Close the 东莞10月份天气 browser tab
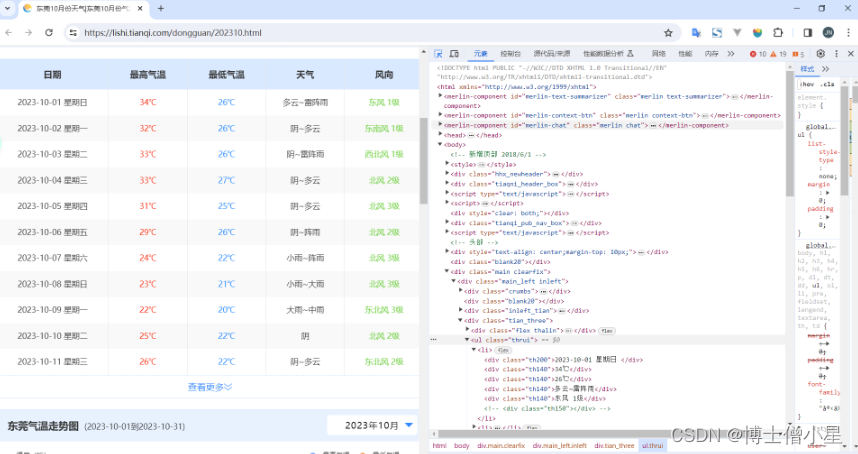 pyautogui.click(x=140, y=9)
